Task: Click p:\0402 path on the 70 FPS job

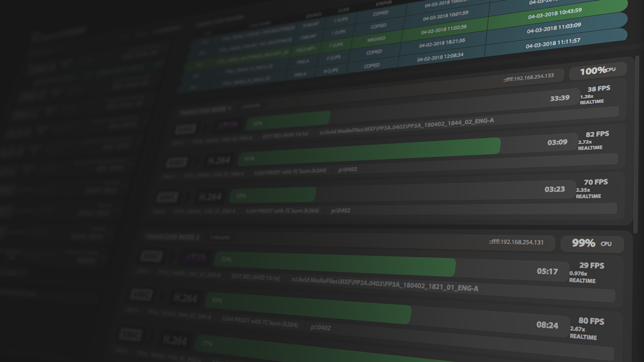Action: click(340, 210)
